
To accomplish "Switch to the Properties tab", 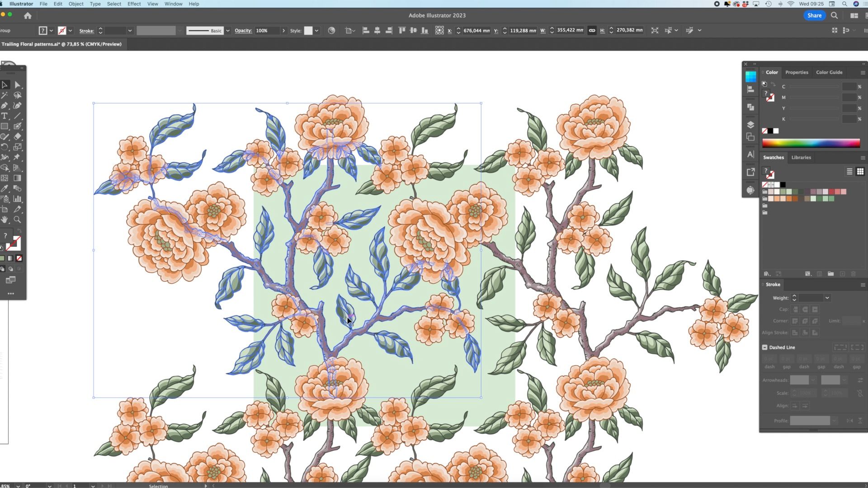I will point(797,72).
